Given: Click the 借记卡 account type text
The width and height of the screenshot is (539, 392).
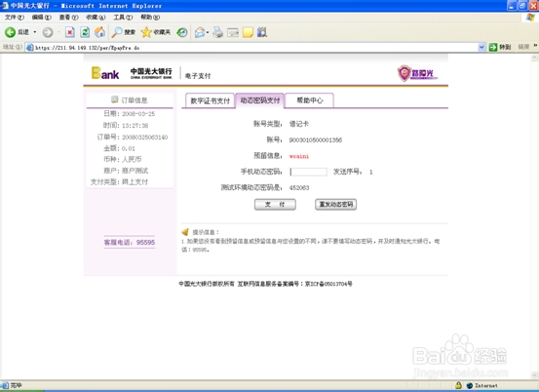Looking at the screenshot, I should [x=299, y=124].
